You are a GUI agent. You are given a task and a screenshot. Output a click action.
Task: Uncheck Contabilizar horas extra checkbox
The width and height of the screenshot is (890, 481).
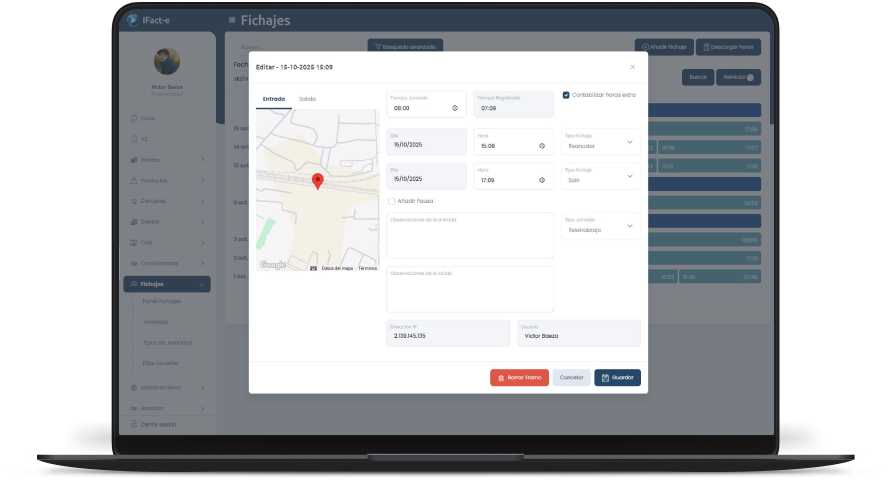[x=566, y=95]
